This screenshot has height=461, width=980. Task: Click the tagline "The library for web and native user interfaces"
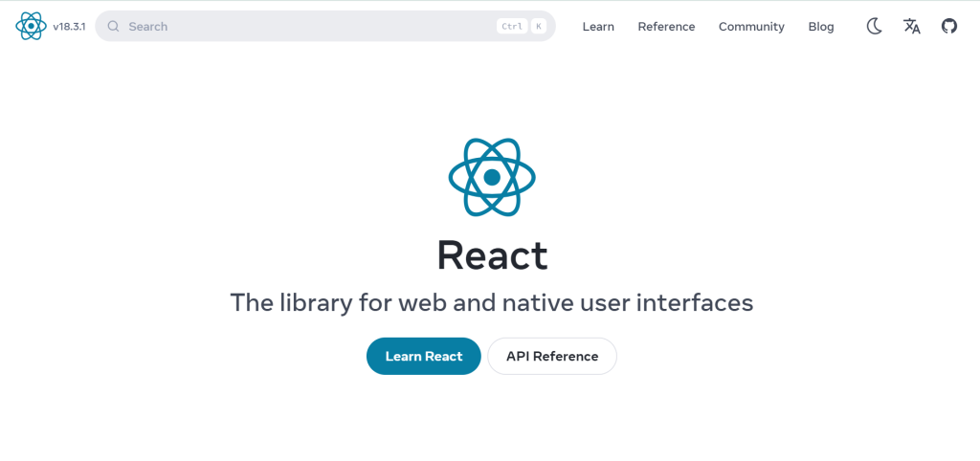click(492, 302)
